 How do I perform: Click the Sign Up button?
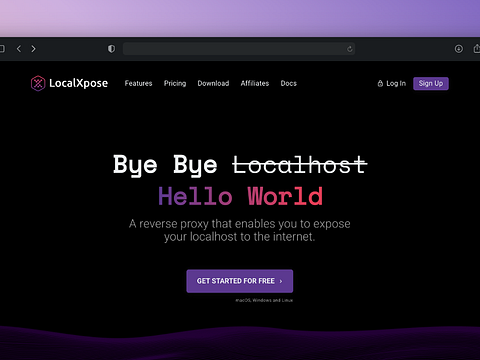[431, 83]
